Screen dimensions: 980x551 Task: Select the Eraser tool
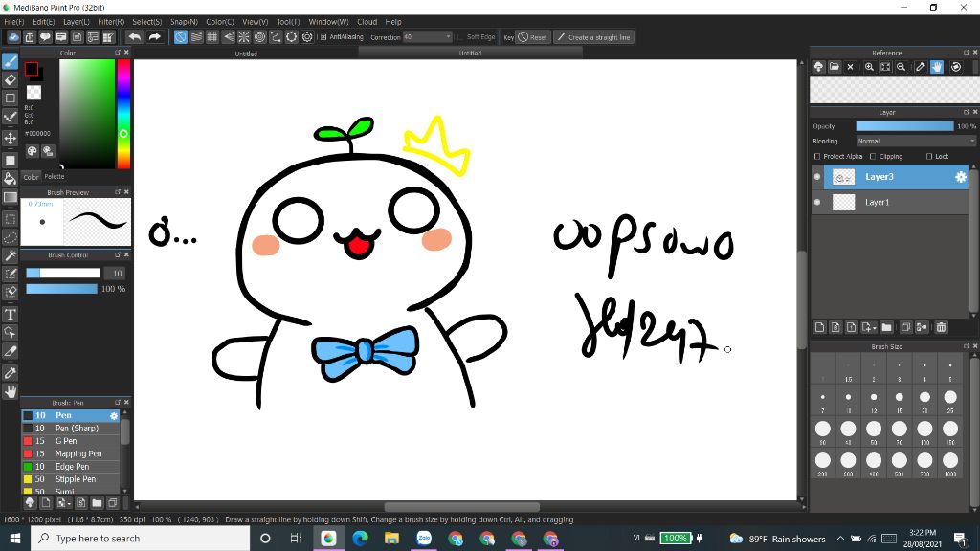[x=10, y=80]
